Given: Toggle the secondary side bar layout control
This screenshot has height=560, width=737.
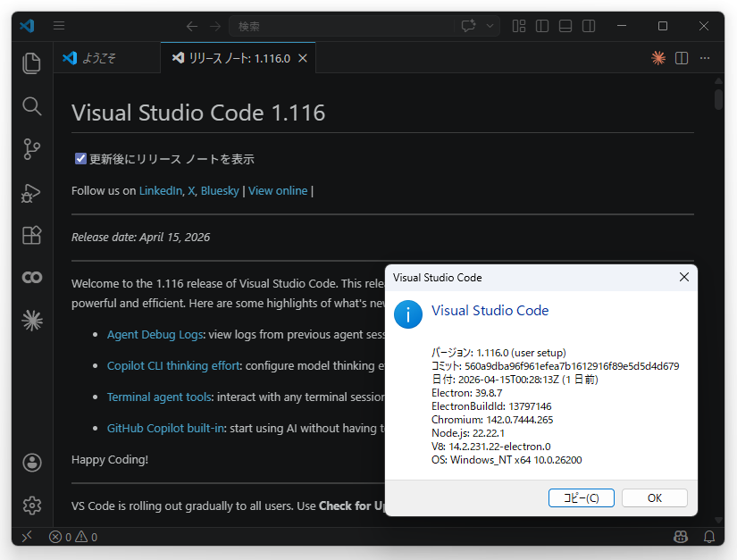Looking at the screenshot, I should click(588, 26).
